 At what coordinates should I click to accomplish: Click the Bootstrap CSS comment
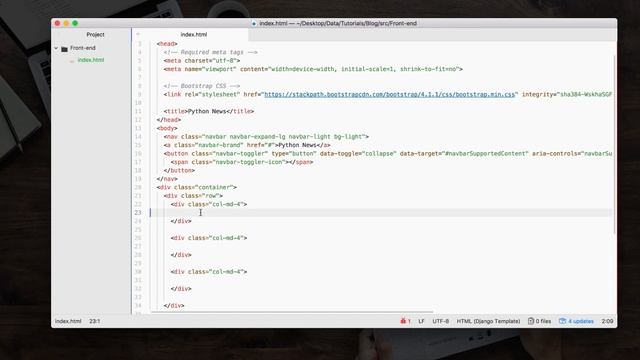(x=202, y=86)
